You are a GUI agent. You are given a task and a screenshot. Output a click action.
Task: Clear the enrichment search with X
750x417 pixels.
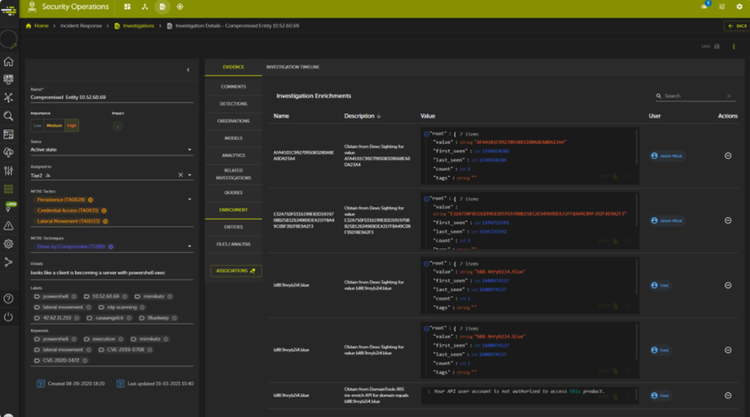tap(729, 96)
